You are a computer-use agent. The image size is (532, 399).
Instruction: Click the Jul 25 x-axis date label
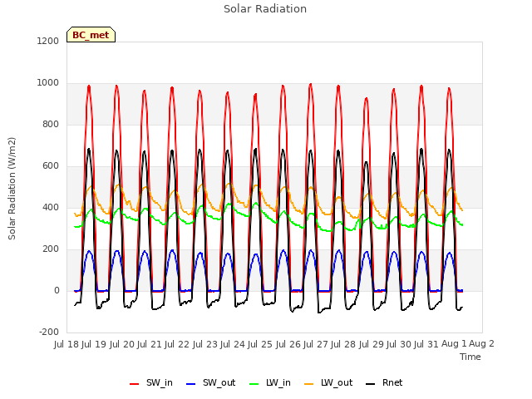point(260,344)
